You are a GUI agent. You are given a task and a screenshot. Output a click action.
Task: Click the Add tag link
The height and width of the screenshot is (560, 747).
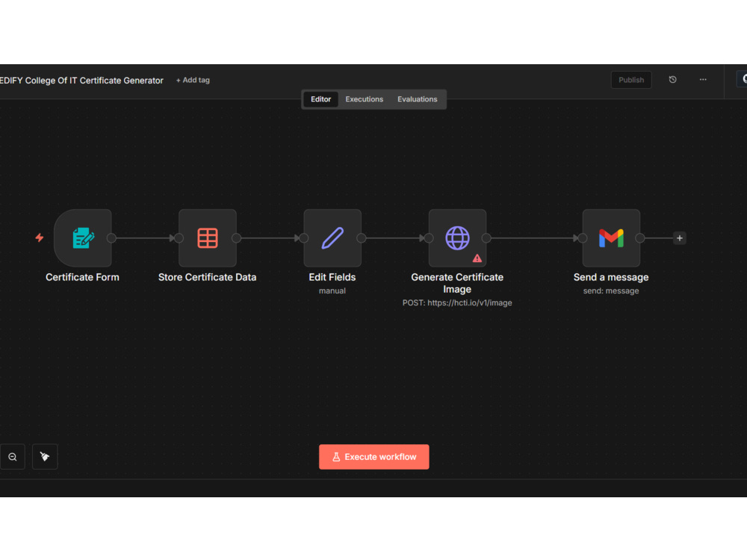pos(193,80)
